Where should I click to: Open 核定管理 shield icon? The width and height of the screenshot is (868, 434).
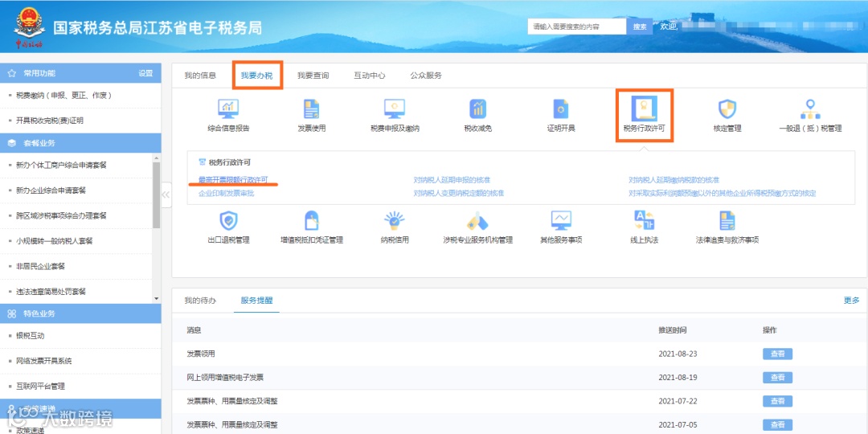coord(727,108)
